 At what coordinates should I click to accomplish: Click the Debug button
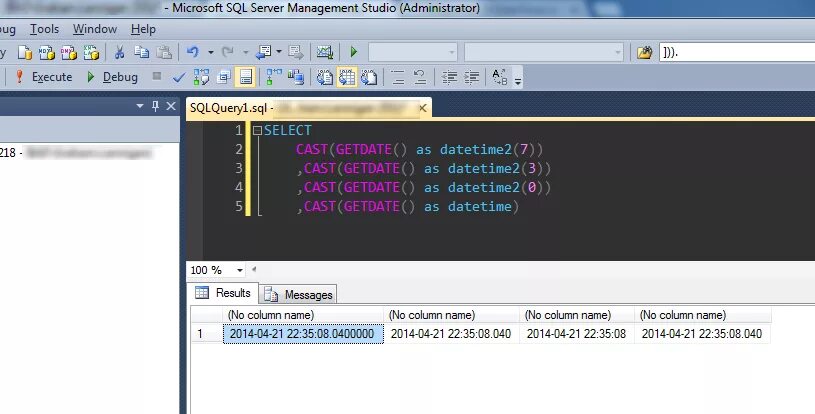point(112,77)
